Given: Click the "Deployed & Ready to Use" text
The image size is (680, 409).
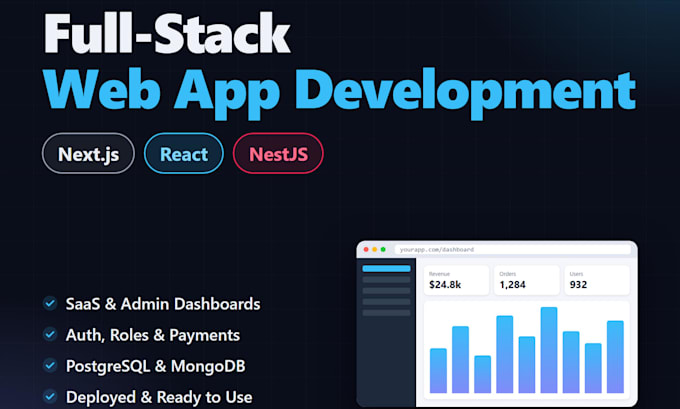Looking at the screenshot, I should 159,397.
